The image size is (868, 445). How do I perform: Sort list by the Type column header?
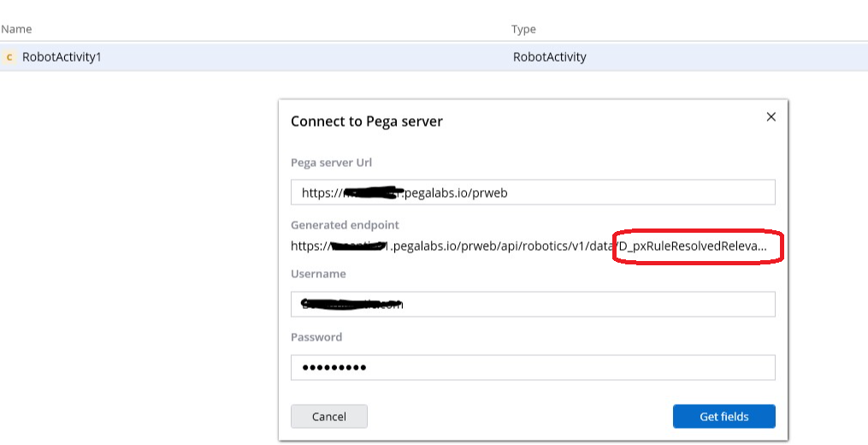[x=523, y=29]
